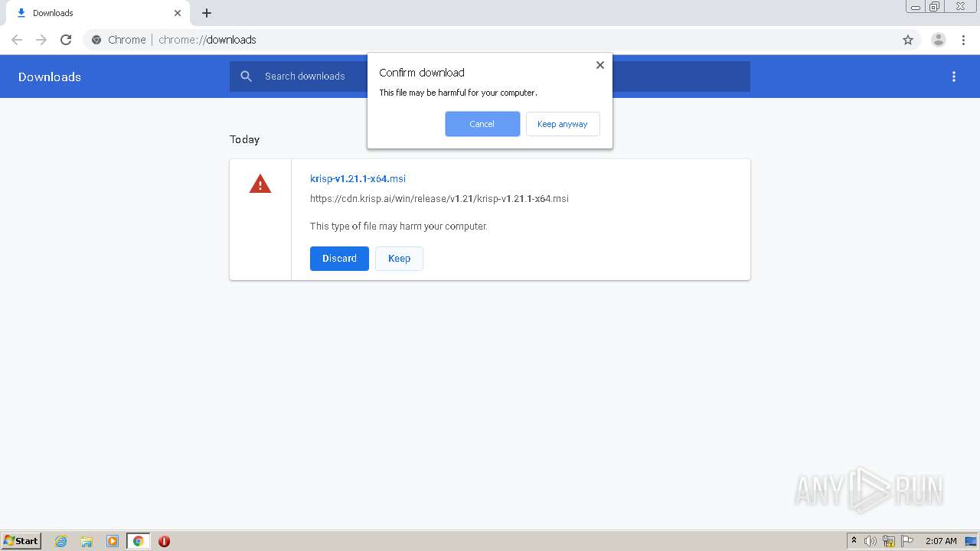The width and height of the screenshot is (980, 551).
Task: Focus the Search downloads field
Action: click(490, 77)
